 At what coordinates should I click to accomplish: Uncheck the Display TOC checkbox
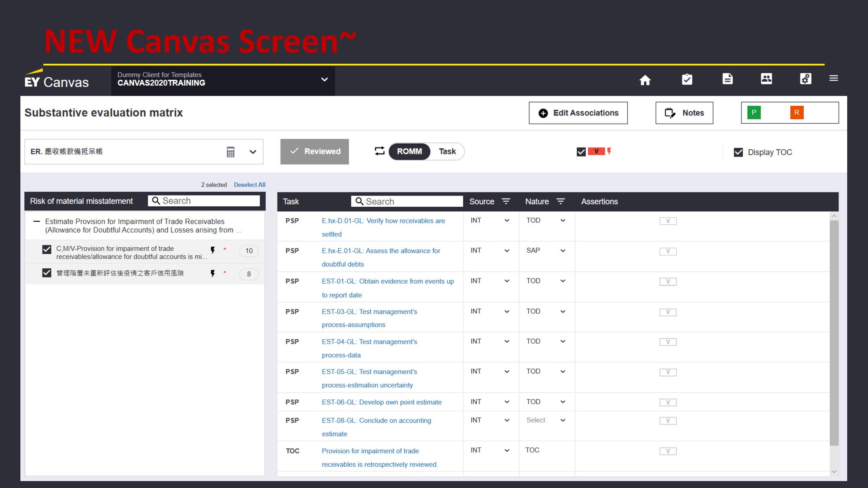click(738, 152)
